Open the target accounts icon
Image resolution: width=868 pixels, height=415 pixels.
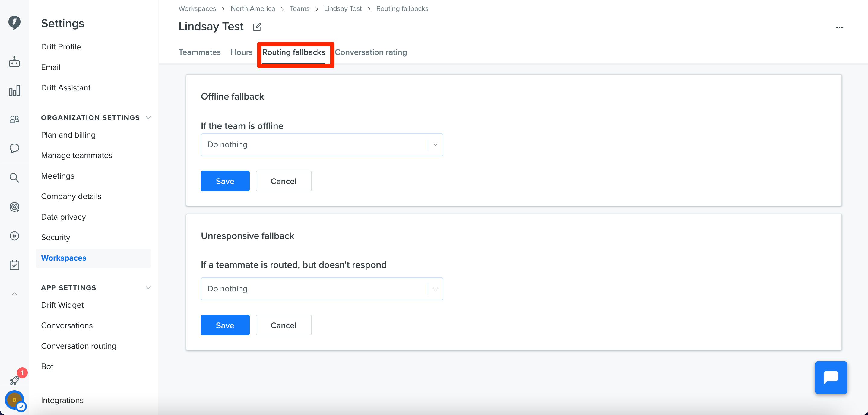[14, 207]
